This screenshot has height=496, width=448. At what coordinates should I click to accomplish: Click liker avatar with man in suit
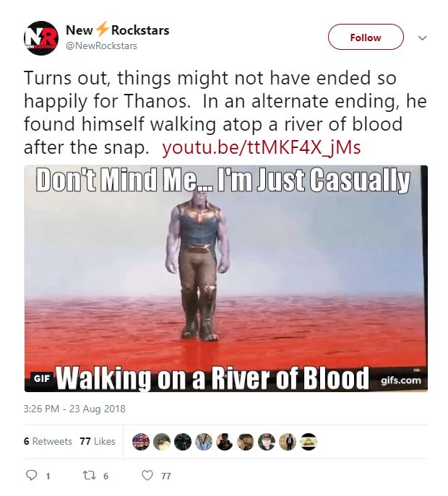(x=288, y=441)
